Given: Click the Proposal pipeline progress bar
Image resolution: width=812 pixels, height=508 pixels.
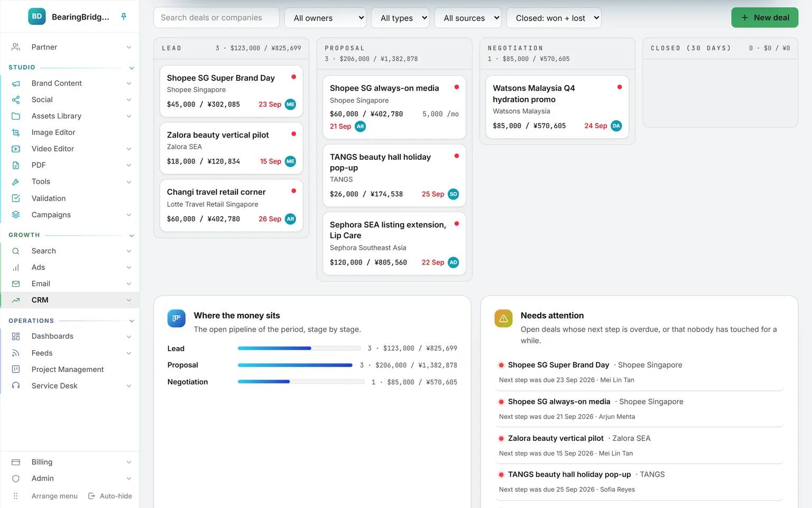Looking at the screenshot, I should [295, 365].
